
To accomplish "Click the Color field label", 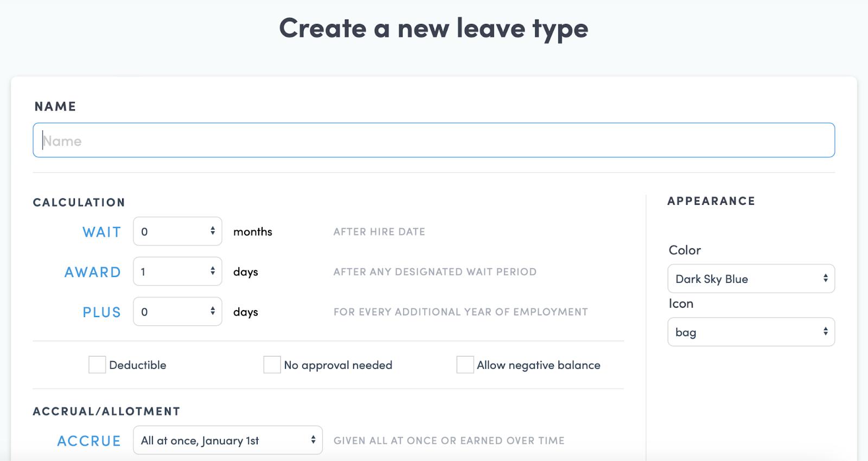I will 685,250.
